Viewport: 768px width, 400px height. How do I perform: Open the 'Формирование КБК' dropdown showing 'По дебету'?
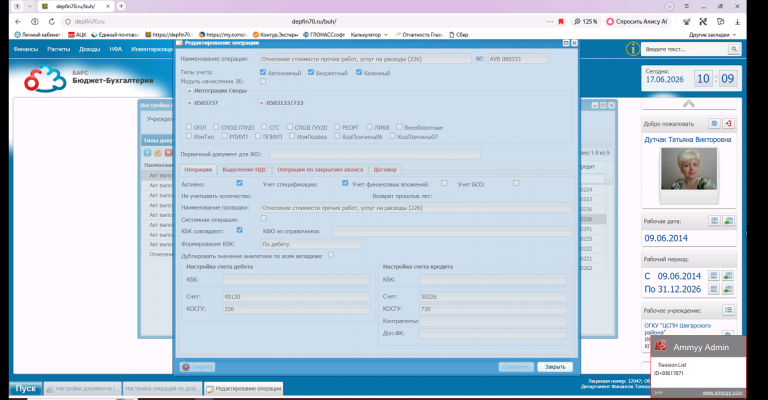pyautogui.click(x=311, y=244)
